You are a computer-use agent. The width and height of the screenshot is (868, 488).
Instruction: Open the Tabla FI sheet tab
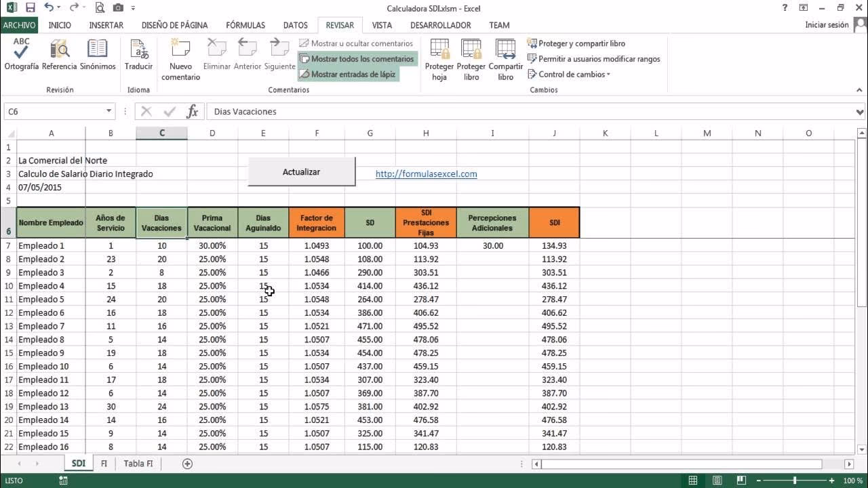click(138, 464)
